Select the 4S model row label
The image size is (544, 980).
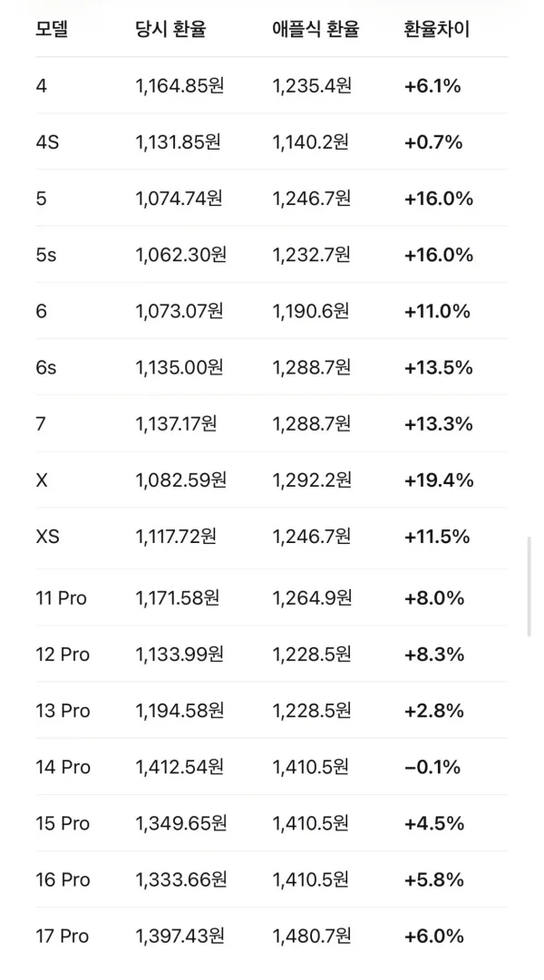(x=47, y=142)
